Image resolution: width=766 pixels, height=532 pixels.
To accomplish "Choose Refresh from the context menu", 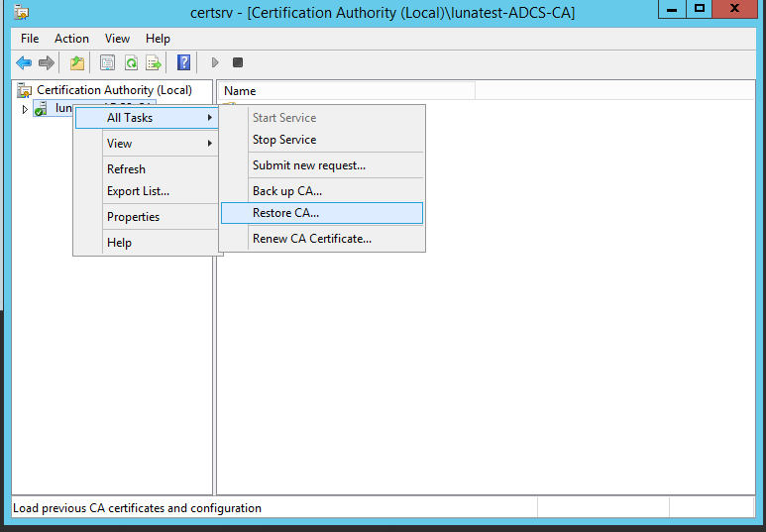I will tap(147, 169).
